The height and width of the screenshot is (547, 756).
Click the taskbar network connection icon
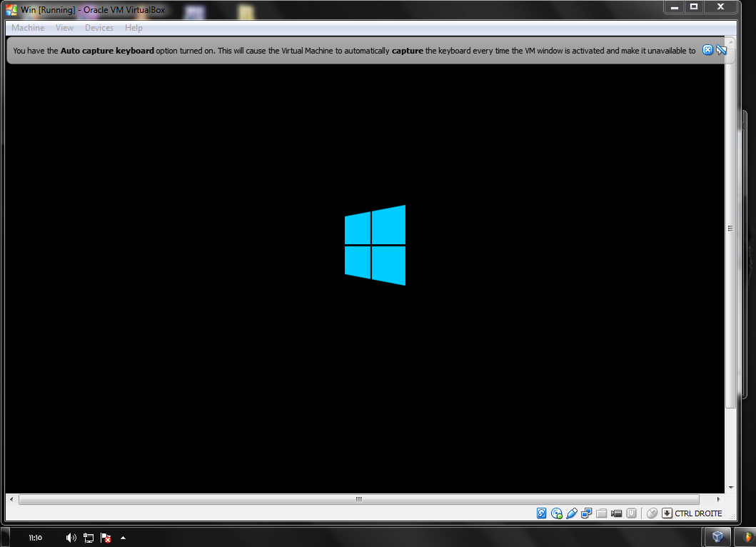tap(89, 537)
